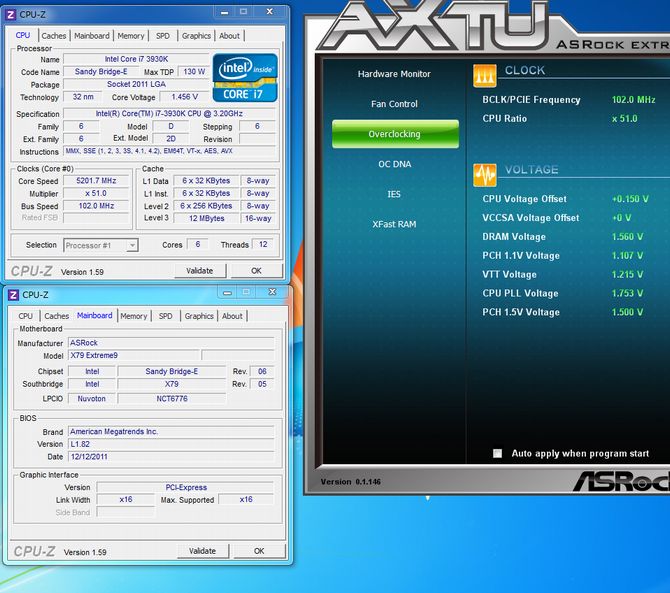The image size is (670, 593).
Task: Click the PCH 1.1V Voltage value 1.107 V
Action: tap(627, 255)
